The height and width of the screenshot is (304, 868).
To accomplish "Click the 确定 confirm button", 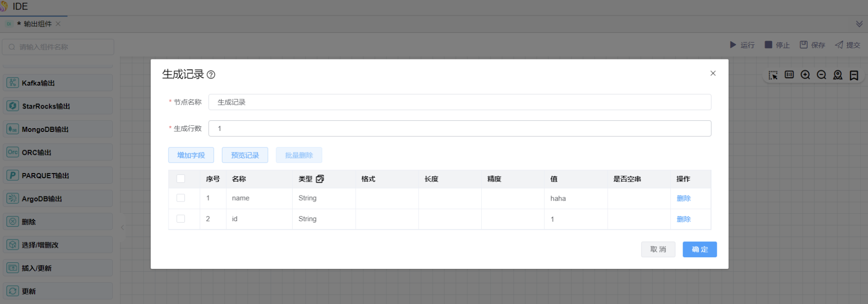I will point(699,249).
